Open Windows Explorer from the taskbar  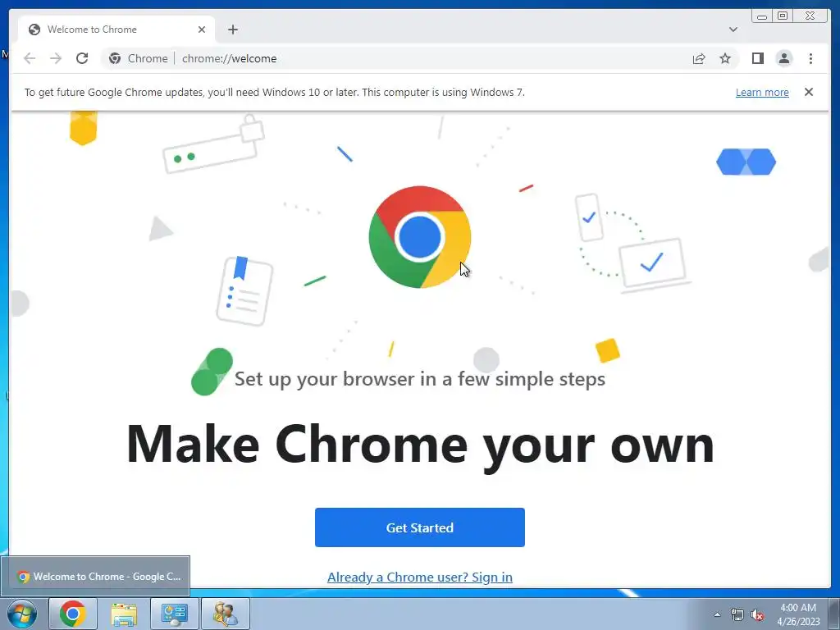124,614
